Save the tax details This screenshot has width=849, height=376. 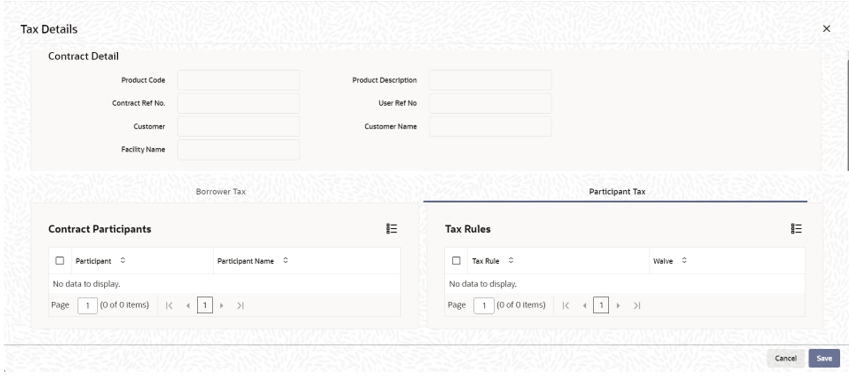(x=824, y=358)
